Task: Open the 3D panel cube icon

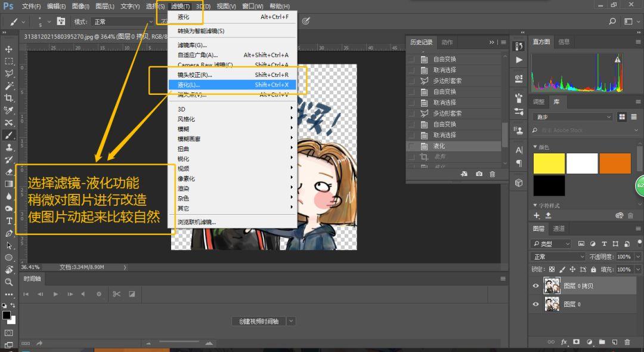Action: tap(519, 183)
